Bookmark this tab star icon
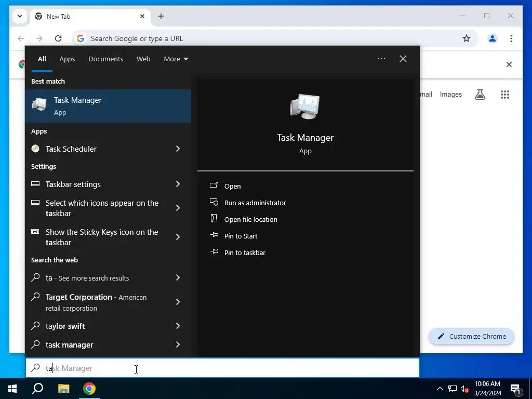532x399 pixels. point(467,38)
